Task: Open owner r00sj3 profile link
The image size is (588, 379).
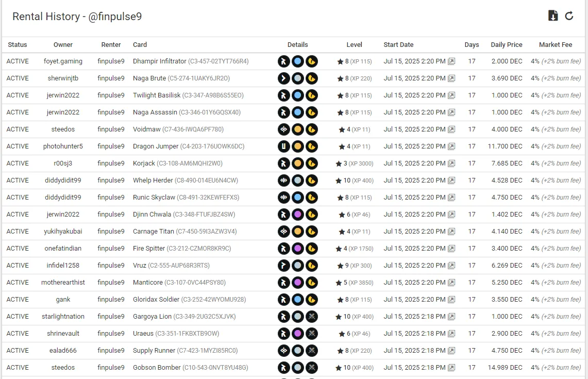Action: (x=63, y=163)
